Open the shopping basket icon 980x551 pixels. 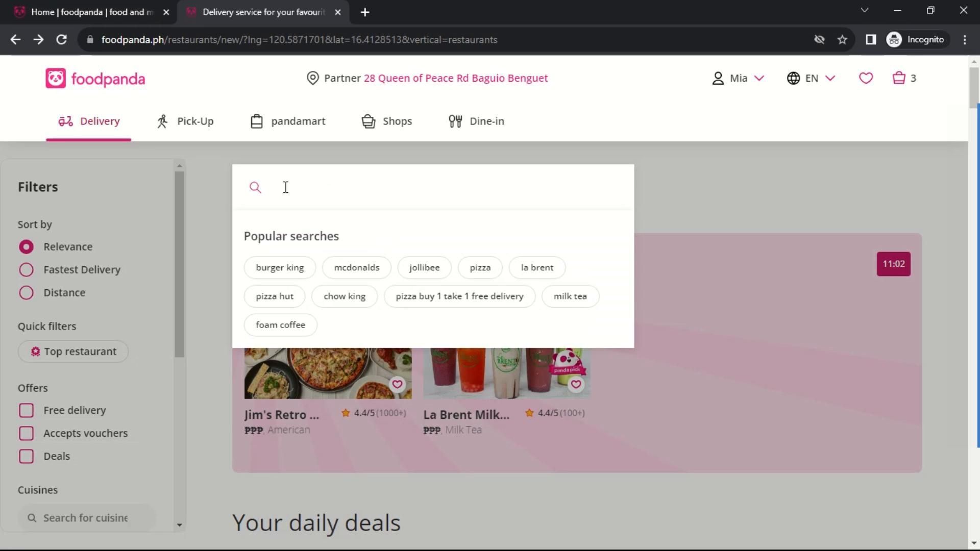pos(899,78)
